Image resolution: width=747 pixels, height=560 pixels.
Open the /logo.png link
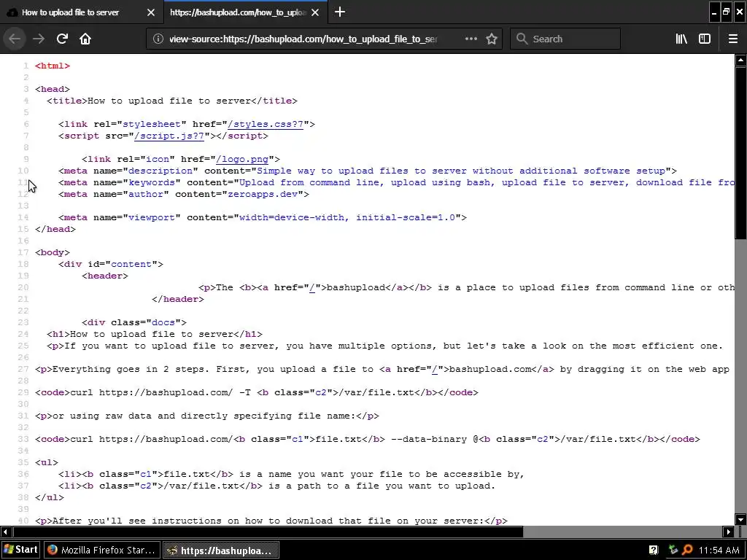click(242, 160)
